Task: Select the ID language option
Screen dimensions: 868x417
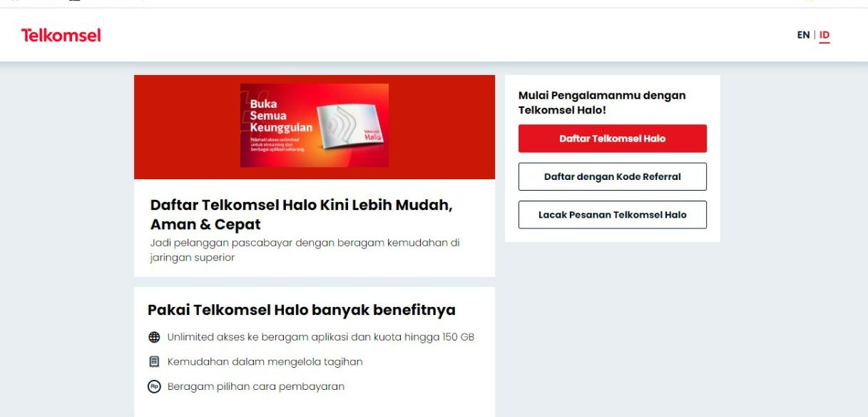Action: 824,35
